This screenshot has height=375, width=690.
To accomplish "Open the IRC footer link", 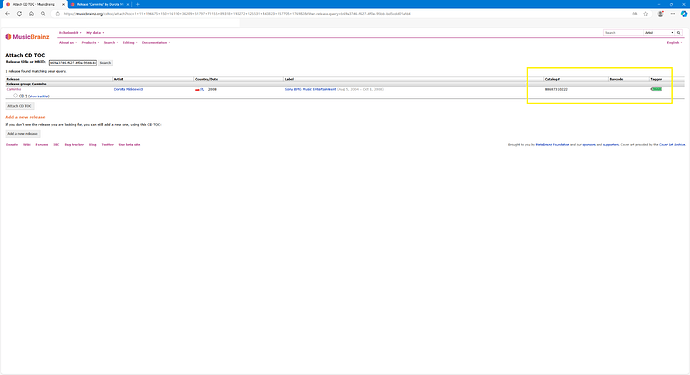I will 56,145.
